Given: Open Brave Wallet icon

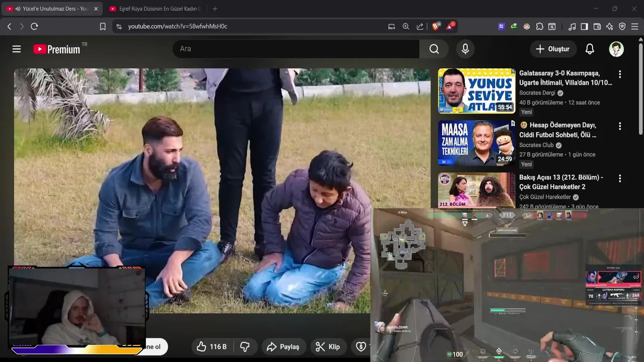Looking at the screenshot, I should [597, 26].
